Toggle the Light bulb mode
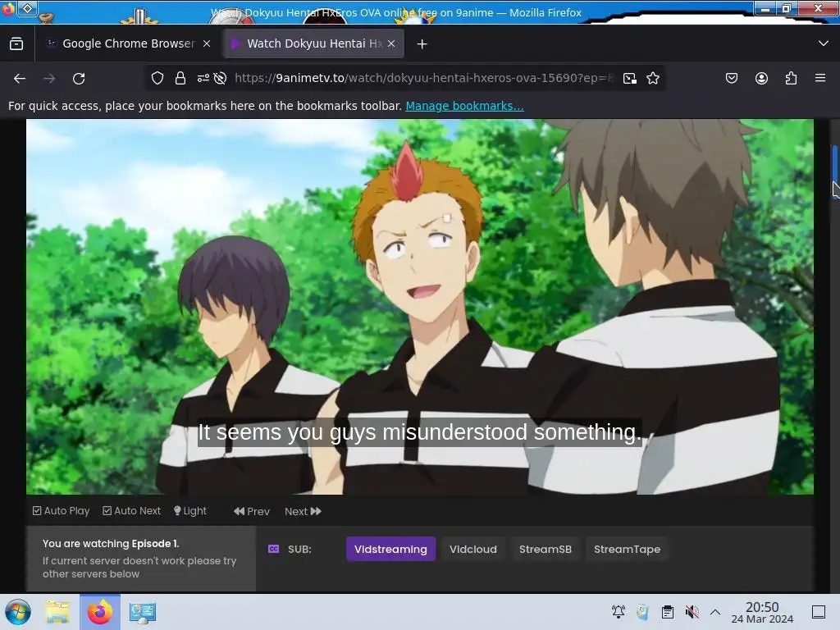840x630 pixels. pos(190,510)
